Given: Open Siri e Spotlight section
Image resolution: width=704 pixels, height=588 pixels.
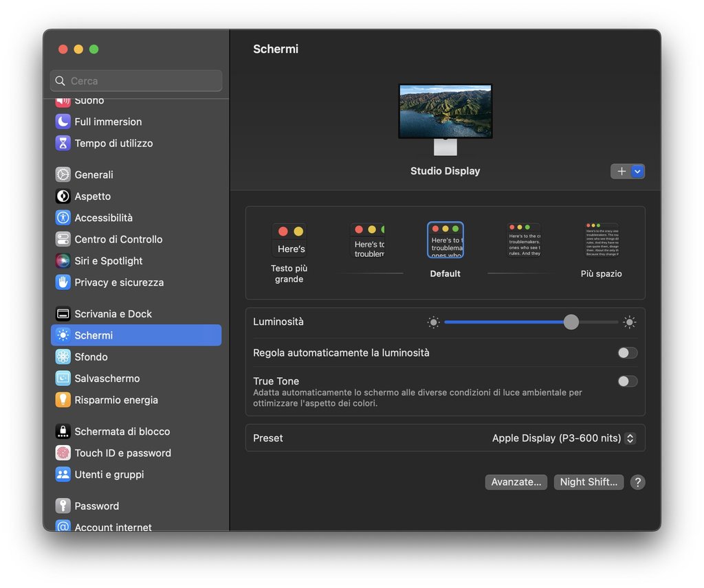Looking at the screenshot, I should pos(136,260).
